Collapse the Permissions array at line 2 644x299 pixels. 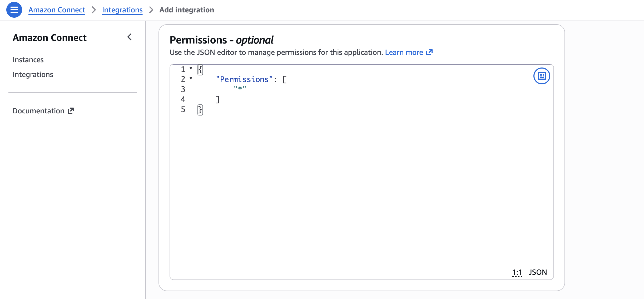pyautogui.click(x=191, y=79)
